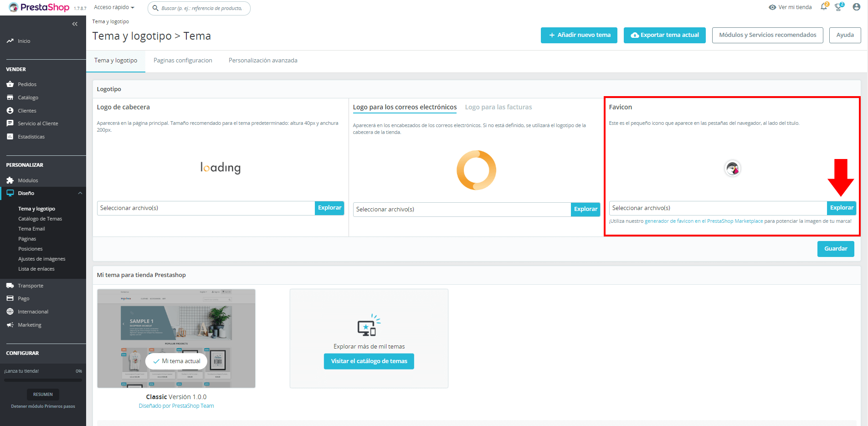868x426 pixels.
Task: Click the Marketing megaphone icon
Action: [10, 325]
